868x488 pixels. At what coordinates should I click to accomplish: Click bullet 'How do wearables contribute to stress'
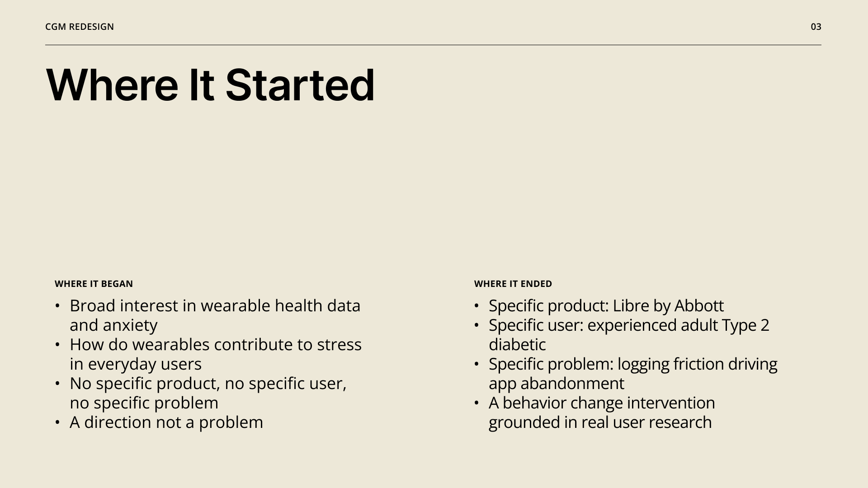tap(216, 345)
